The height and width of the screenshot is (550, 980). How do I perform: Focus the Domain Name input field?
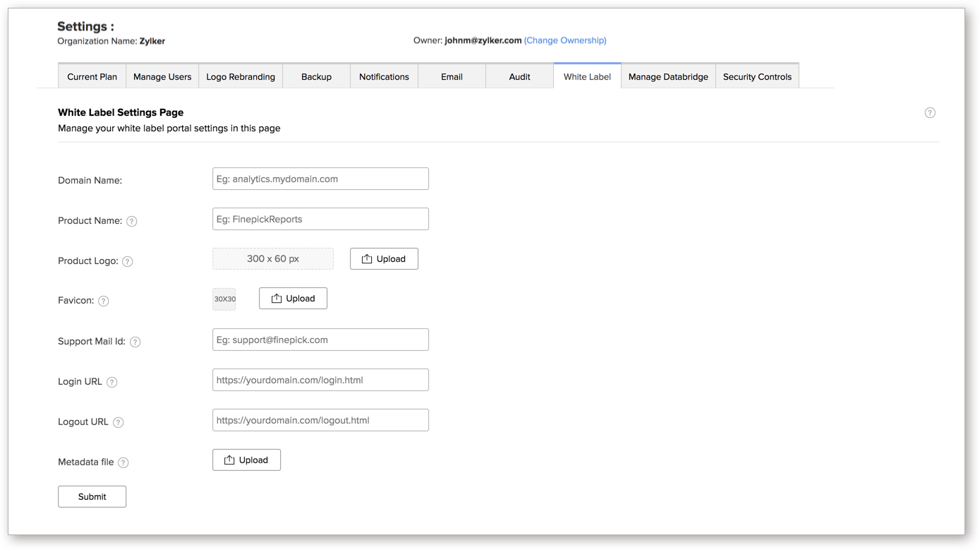(320, 179)
